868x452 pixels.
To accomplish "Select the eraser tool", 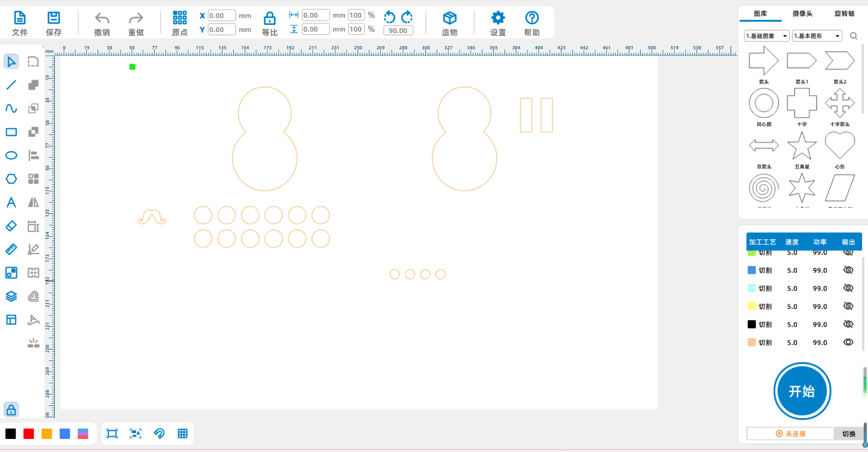I will [11, 226].
